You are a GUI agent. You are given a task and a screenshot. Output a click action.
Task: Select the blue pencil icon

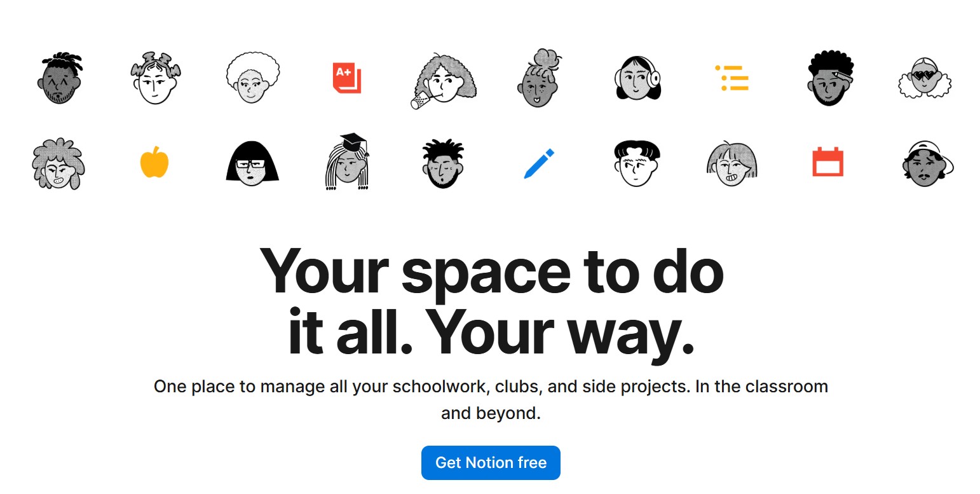(539, 163)
